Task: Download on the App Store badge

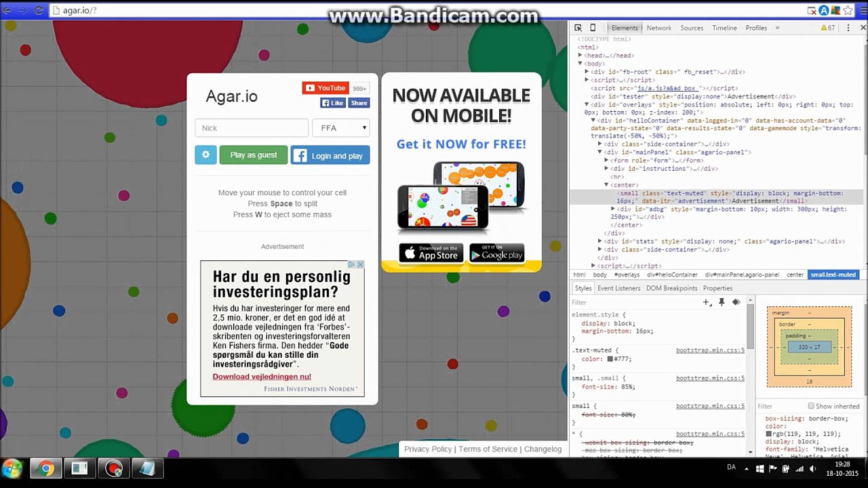Action: (431, 253)
